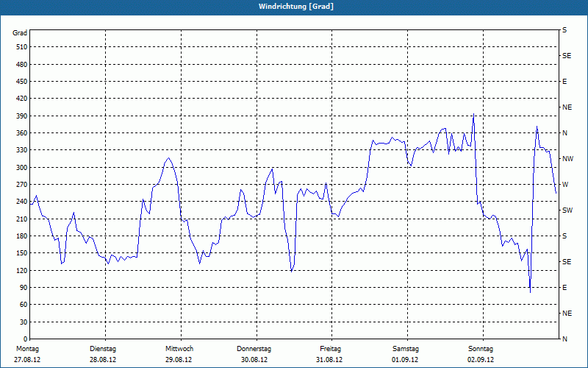Image resolution: width=588 pixels, height=368 pixels.
Task: Click the 300 axis value
Action: coord(22,167)
